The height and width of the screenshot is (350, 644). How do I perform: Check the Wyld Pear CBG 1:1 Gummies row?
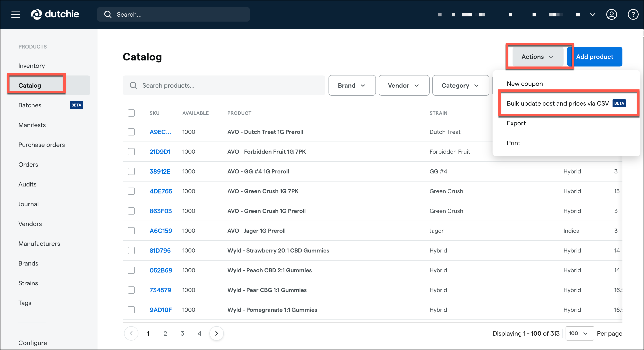tap(131, 290)
